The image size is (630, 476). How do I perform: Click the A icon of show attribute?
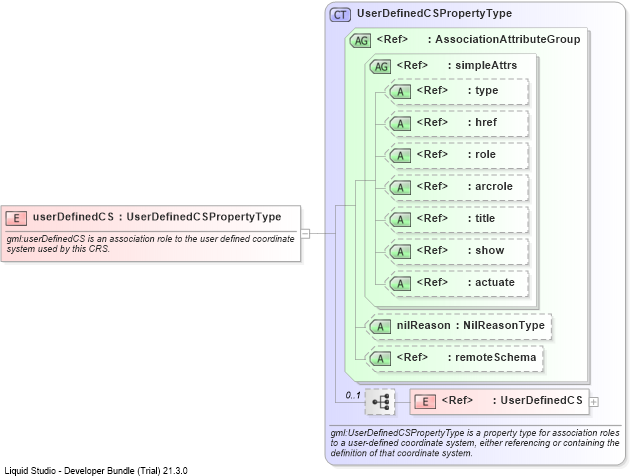point(400,252)
